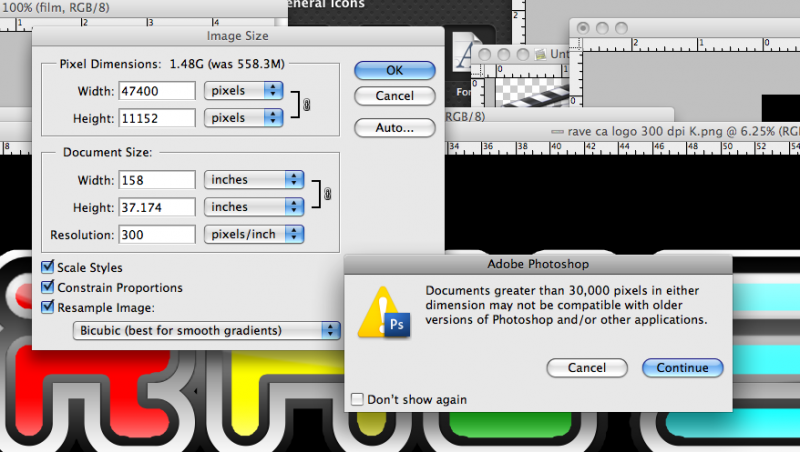Click OK in the Image Size dialog
Viewport: 800px width, 452px height.
coord(394,70)
